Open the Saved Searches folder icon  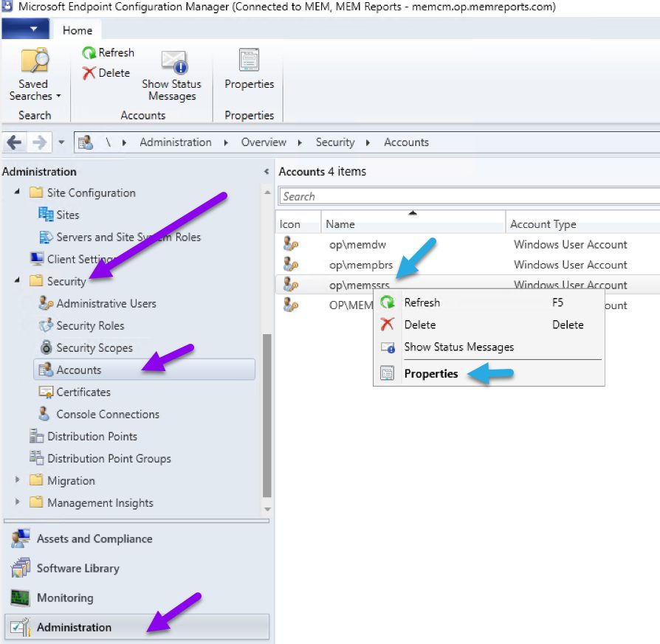(35, 60)
